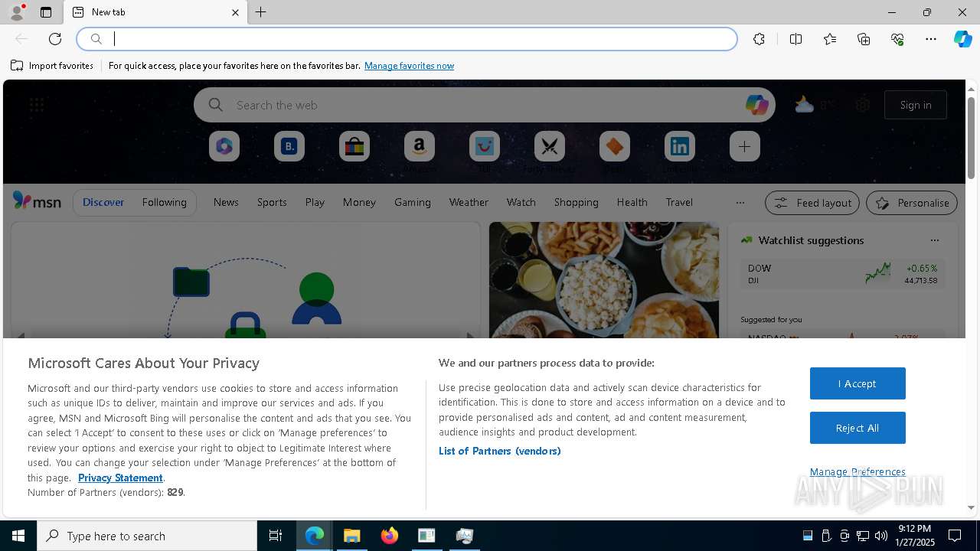Screen dimensions: 980x551
Task: Go to the MSN logo home
Action: (x=37, y=201)
